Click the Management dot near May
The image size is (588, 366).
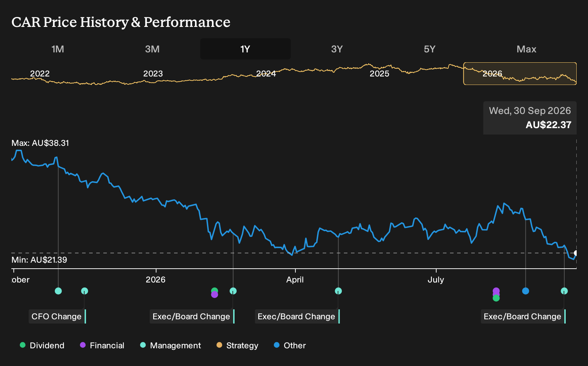pyautogui.click(x=338, y=291)
